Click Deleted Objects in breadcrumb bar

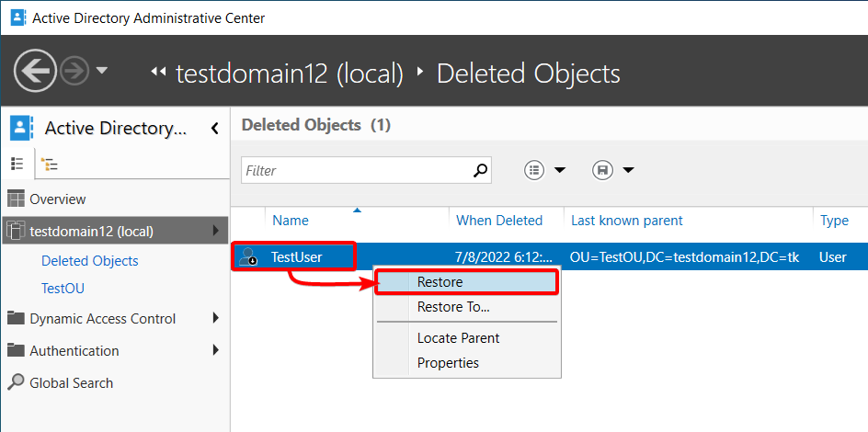[529, 74]
